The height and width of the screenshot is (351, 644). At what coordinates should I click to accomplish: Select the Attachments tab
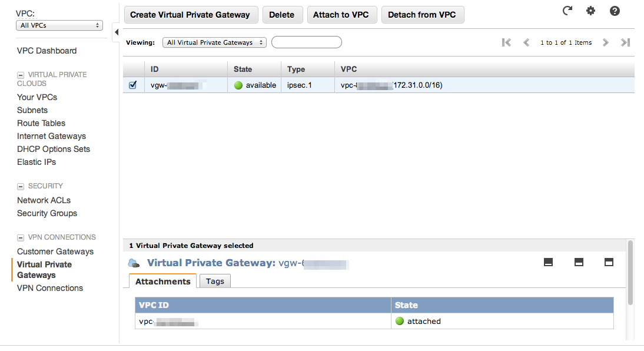pyautogui.click(x=162, y=281)
